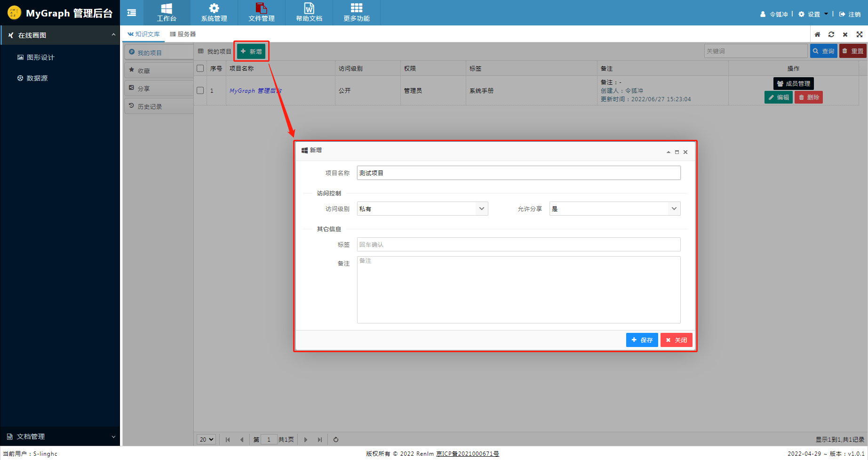Check the checkbox for row 1
The image size is (868, 460).
(x=200, y=90)
